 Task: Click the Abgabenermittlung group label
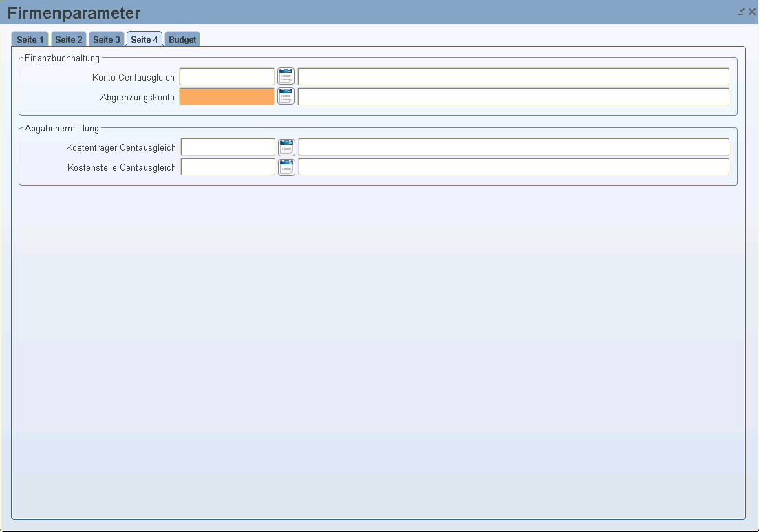(x=61, y=128)
